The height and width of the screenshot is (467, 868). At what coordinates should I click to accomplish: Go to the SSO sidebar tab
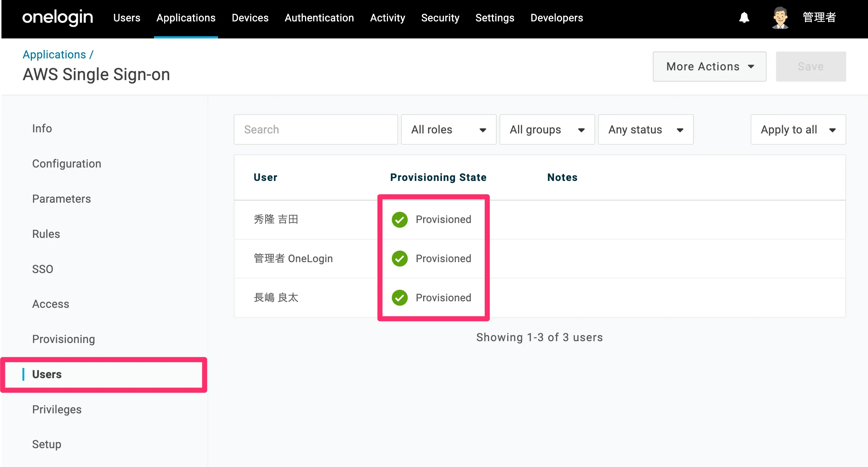click(x=43, y=269)
